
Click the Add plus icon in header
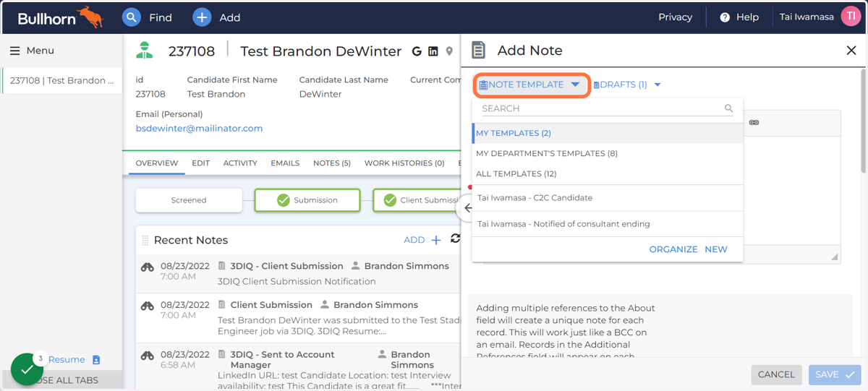click(x=202, y=17)
